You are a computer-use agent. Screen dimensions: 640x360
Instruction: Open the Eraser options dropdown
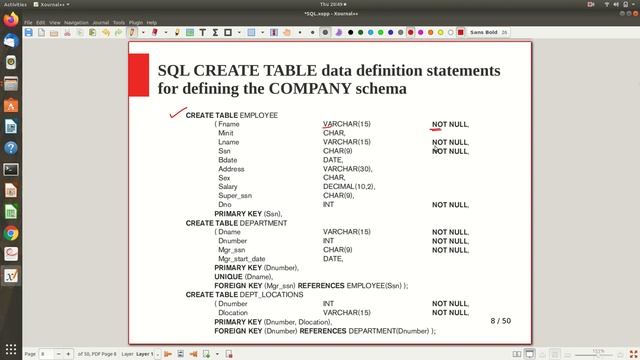(166, 32)
